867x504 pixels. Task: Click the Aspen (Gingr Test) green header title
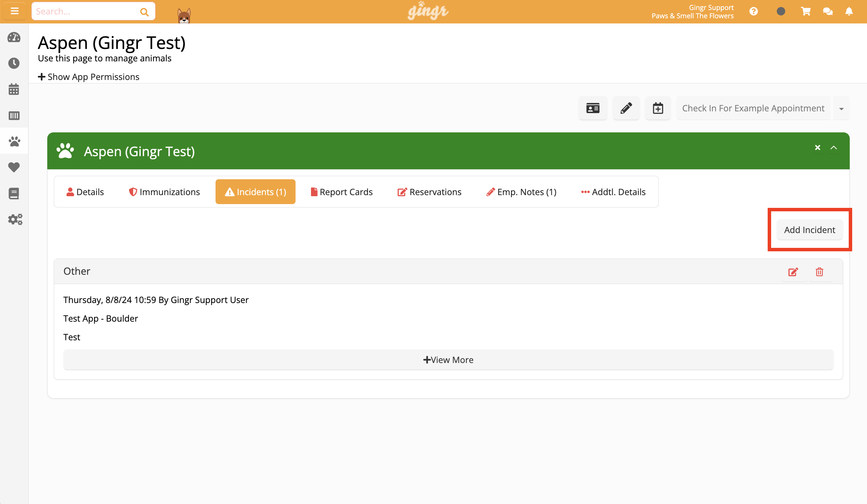point(139,151)
